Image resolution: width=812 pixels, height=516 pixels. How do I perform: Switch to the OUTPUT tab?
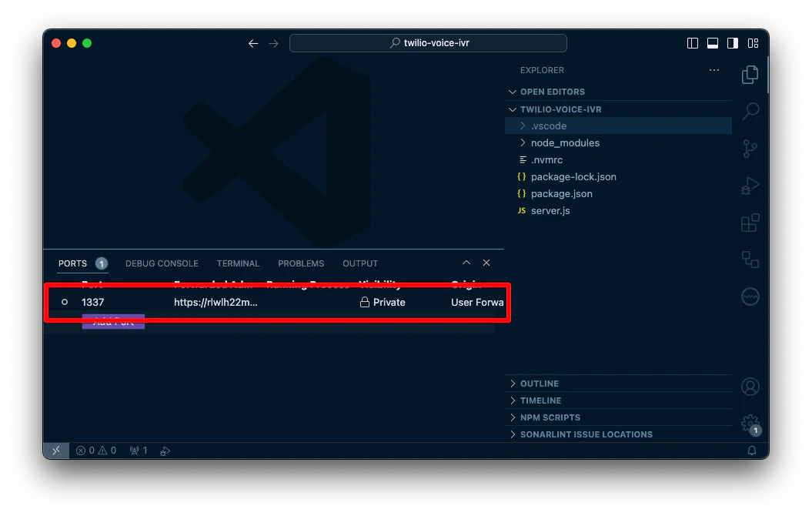point(360,263)
